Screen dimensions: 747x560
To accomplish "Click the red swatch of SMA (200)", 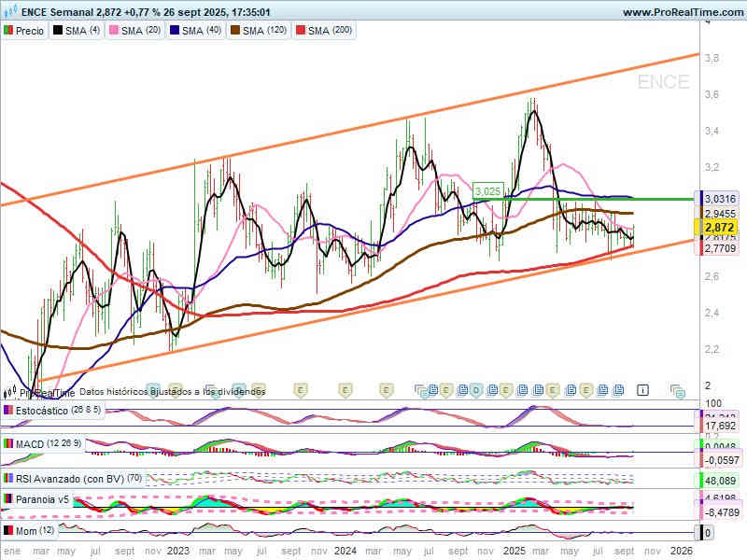I will pos(301,31).
